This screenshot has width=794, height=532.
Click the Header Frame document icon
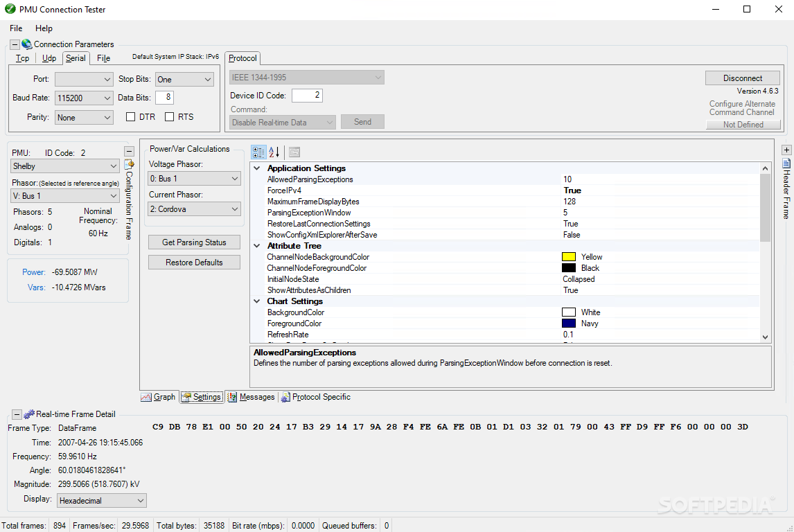click(786, 163)
